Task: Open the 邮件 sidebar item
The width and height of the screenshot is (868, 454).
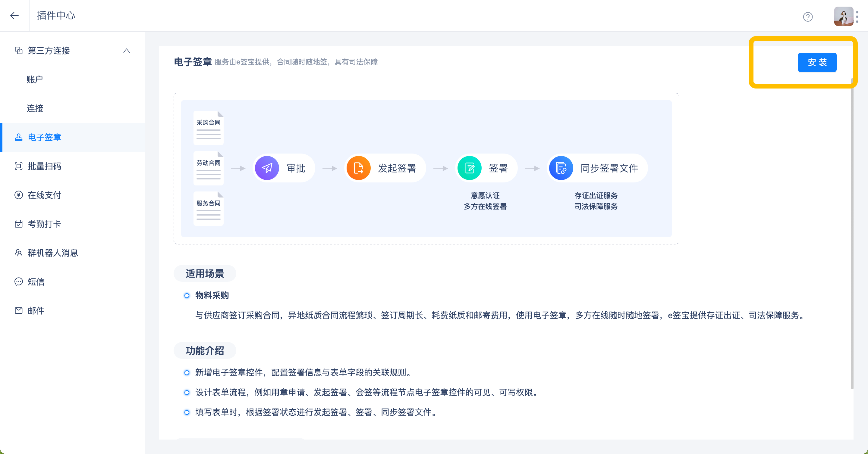Action: [72, 311]
